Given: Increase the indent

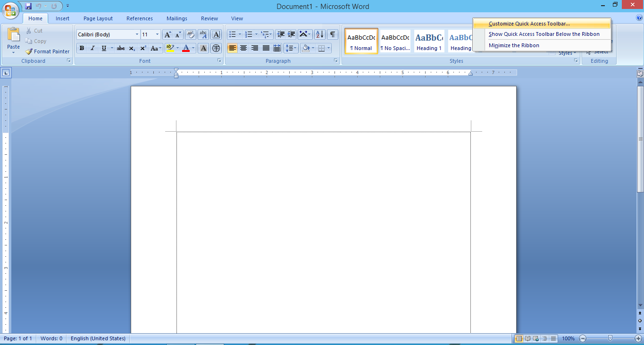Looking at the screenshot, I should [290, 34].
